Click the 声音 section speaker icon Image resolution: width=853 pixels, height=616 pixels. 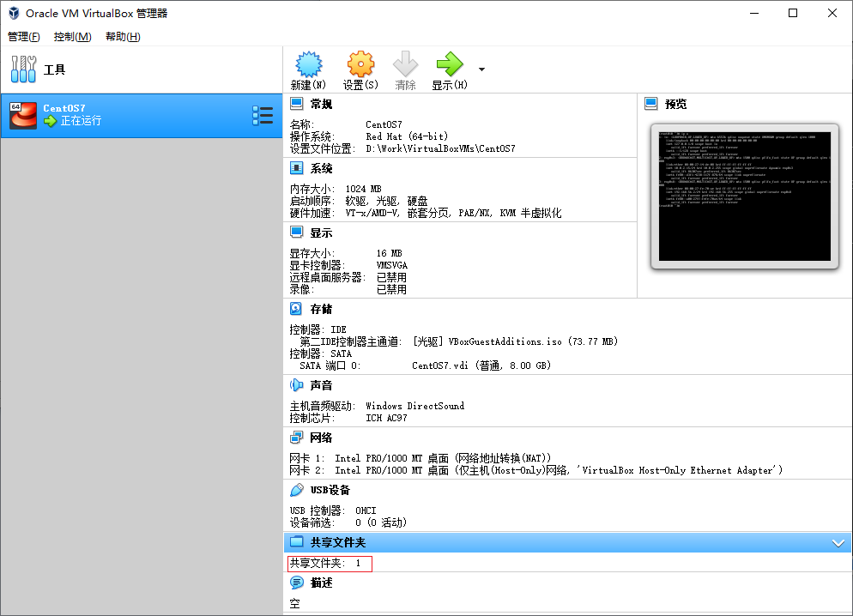(296, 385)
